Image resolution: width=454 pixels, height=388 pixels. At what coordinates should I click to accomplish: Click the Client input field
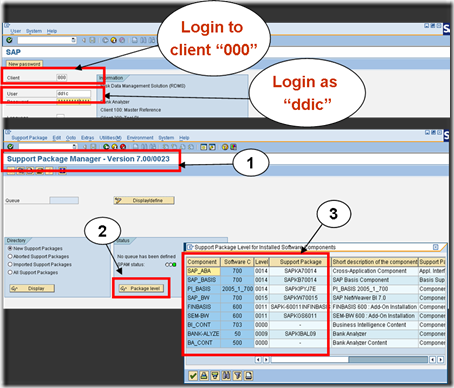[x=62, y=77]
